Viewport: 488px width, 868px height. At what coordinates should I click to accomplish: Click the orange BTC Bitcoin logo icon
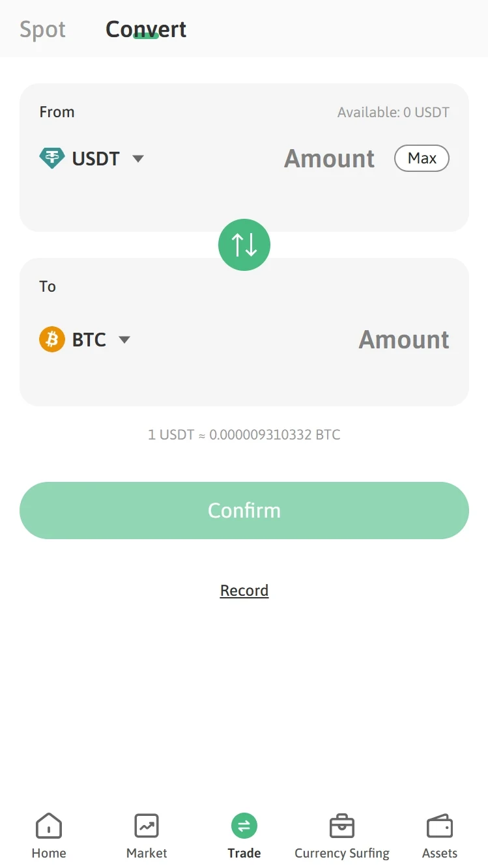pos(52,339)
